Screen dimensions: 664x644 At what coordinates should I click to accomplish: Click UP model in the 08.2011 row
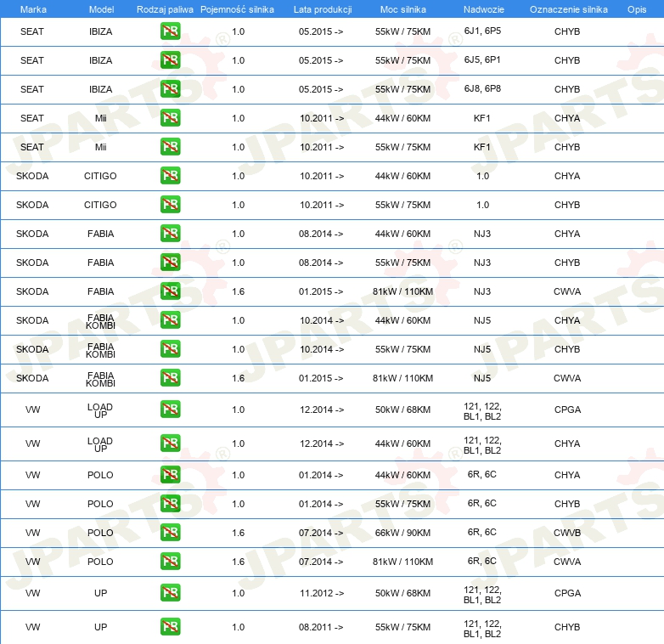click(101, 627)
